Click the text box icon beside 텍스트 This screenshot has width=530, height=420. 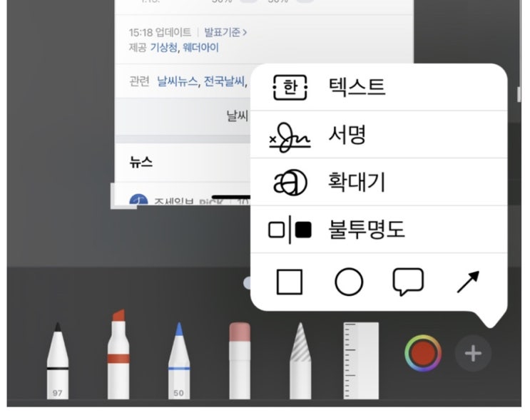[290, 88]
